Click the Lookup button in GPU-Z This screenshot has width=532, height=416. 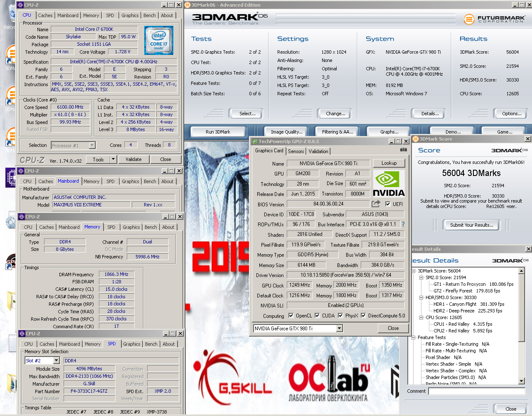point(389,163)
